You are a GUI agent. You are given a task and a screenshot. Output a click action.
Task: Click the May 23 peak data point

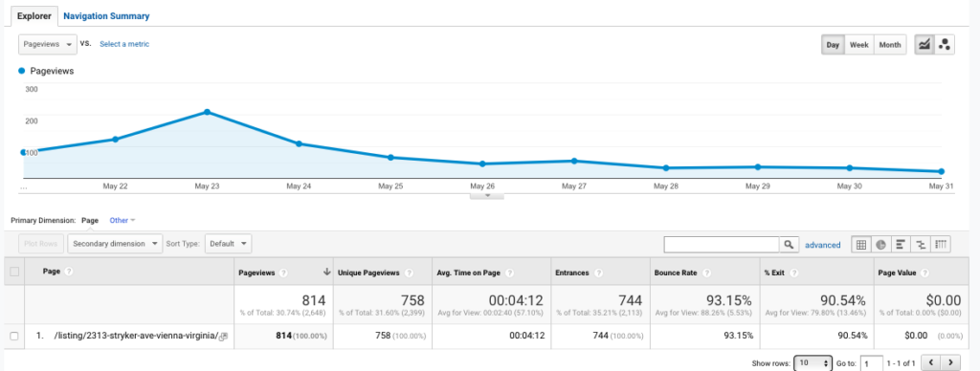point(207,112)
